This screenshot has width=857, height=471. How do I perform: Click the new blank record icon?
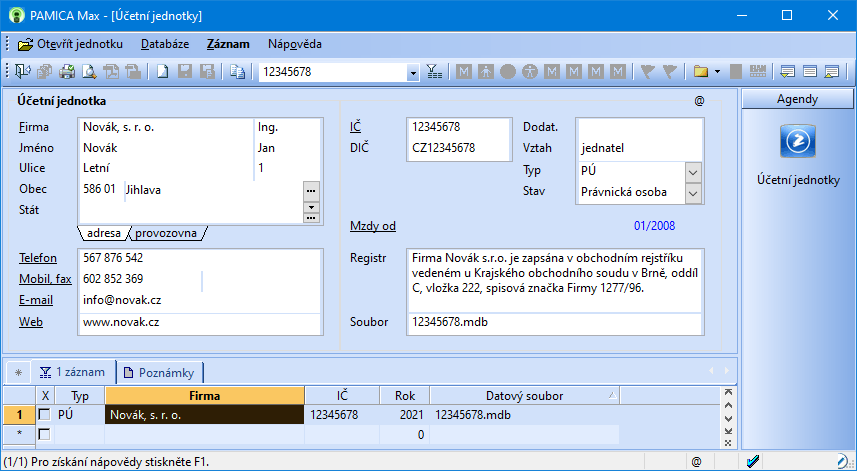pos(162,72)
